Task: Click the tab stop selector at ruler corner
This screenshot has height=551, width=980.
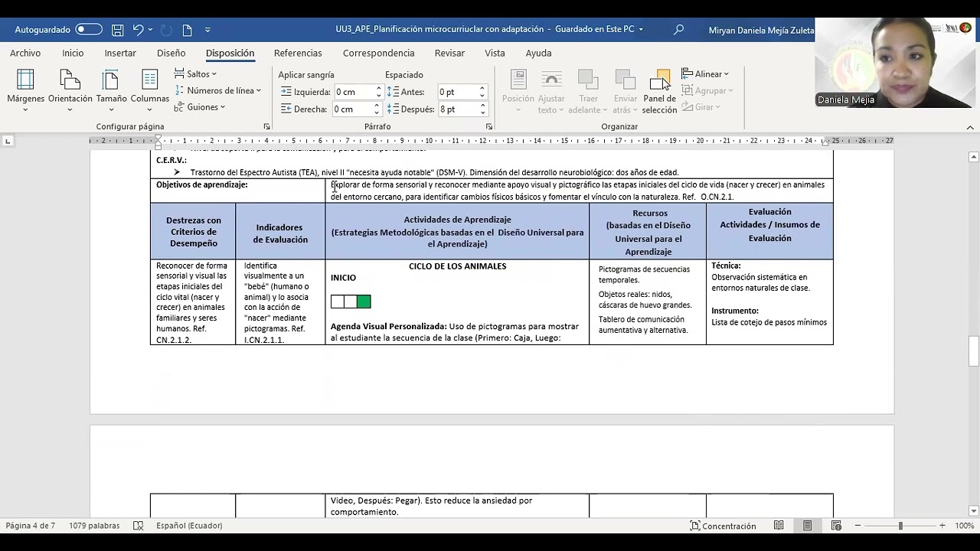Action: tap(8, 141)
